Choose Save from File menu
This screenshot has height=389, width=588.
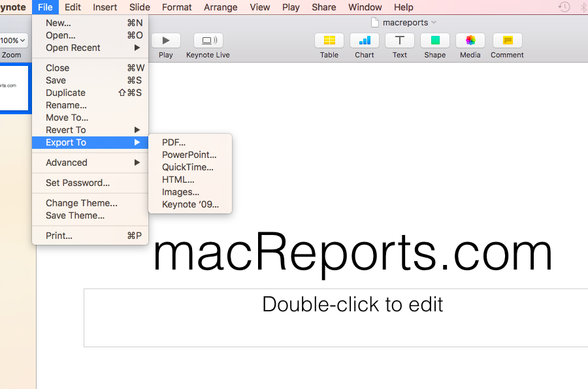point(90,80)
